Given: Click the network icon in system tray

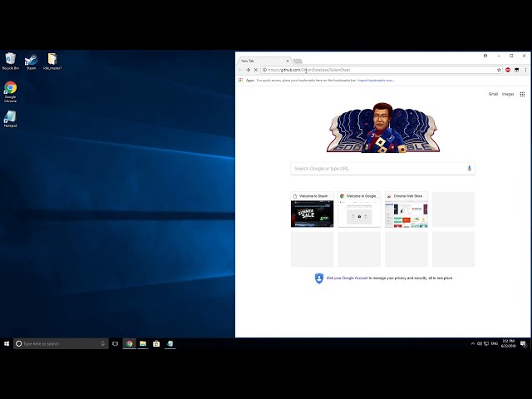Looking at the screenshot, I should [486, 343].
